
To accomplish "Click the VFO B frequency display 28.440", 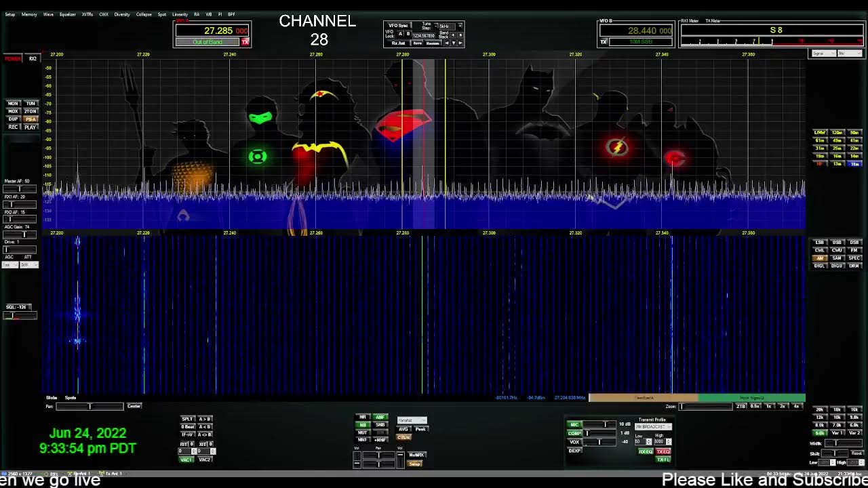I will [636, 31].
